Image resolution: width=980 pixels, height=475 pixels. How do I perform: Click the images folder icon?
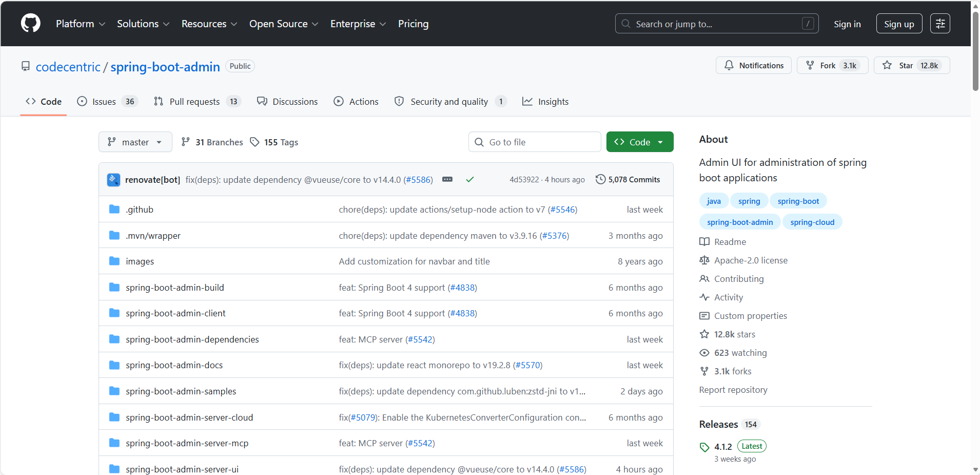pyautogui.click(x=114, y=261)
